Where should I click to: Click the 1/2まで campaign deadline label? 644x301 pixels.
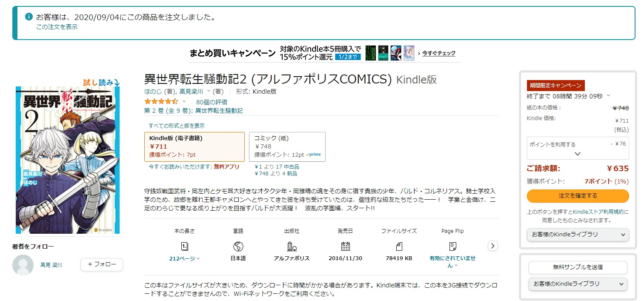348,57
